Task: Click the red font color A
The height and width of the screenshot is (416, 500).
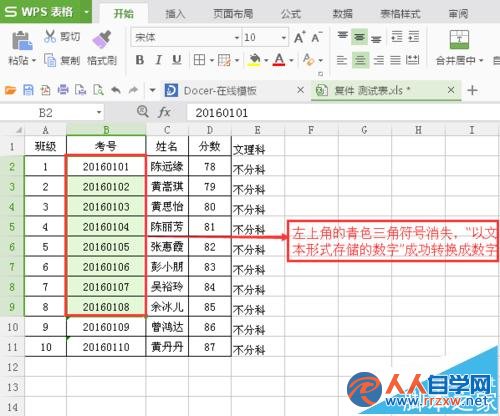Action: [x=279, y=60]
